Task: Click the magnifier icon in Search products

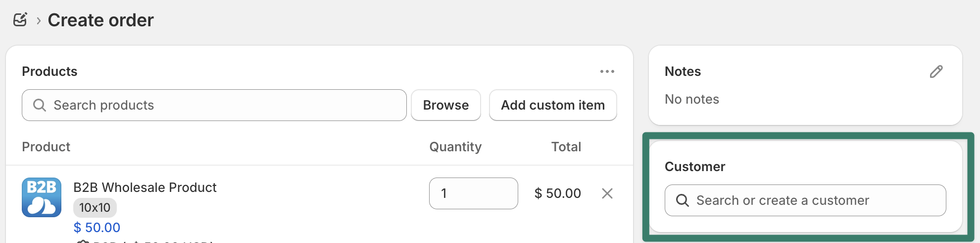Action: point(40,105)
